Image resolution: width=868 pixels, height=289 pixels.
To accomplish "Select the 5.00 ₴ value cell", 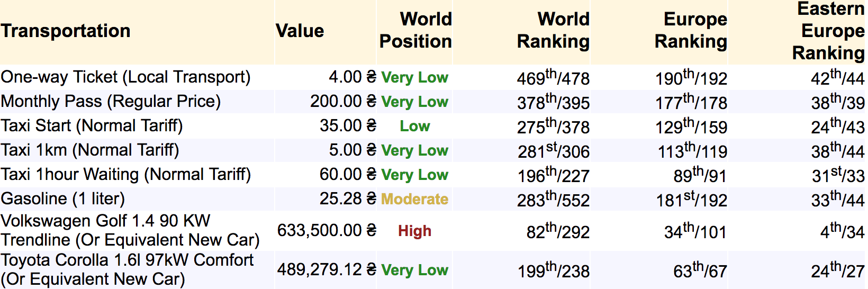I will pyautogui.click(x=352, y=150).
